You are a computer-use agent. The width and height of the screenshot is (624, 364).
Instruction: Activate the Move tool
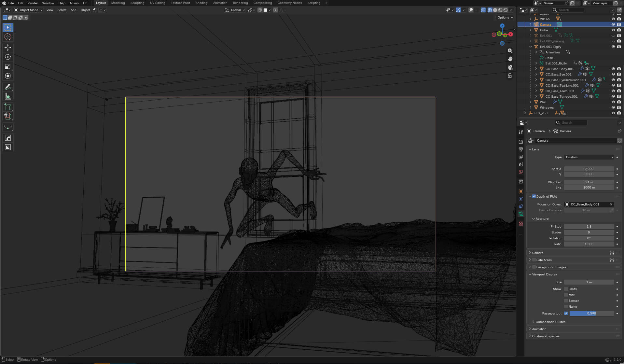[8, 48]
